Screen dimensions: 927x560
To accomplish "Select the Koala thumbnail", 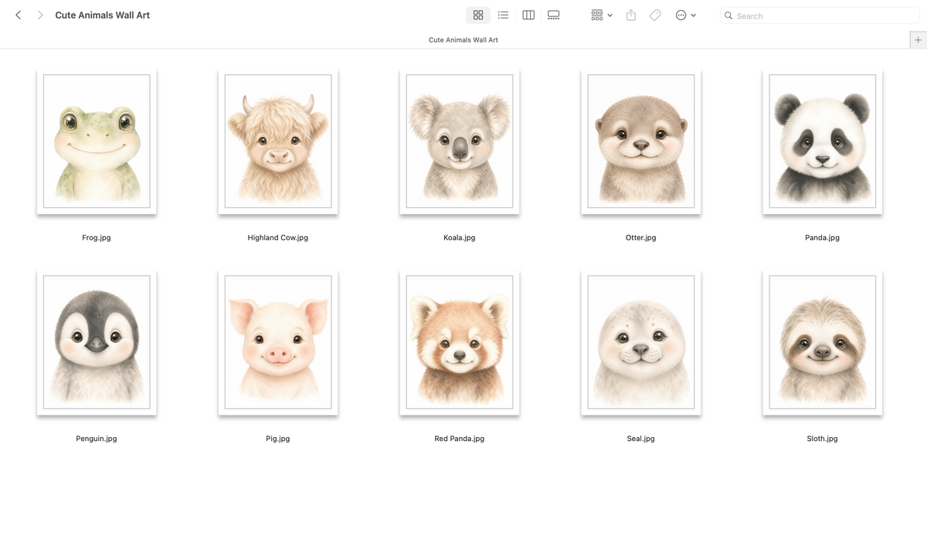I will click(460, 141).
